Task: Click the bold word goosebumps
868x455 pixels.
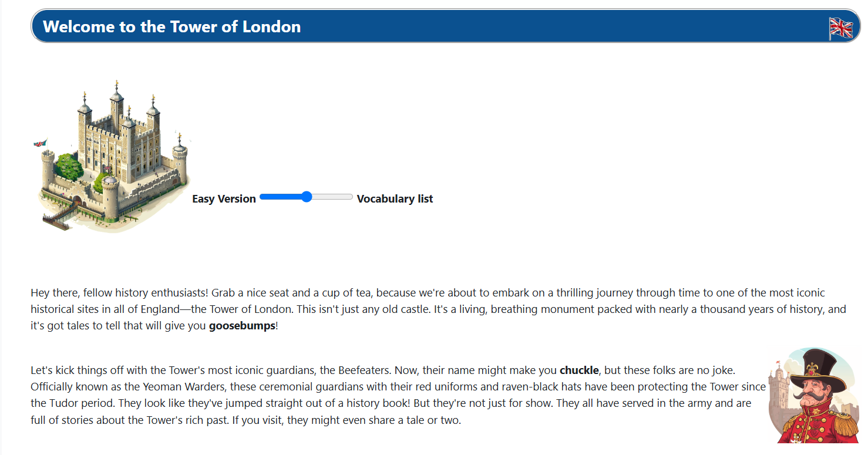Action: pyautogui.click(x=242, y=326)
